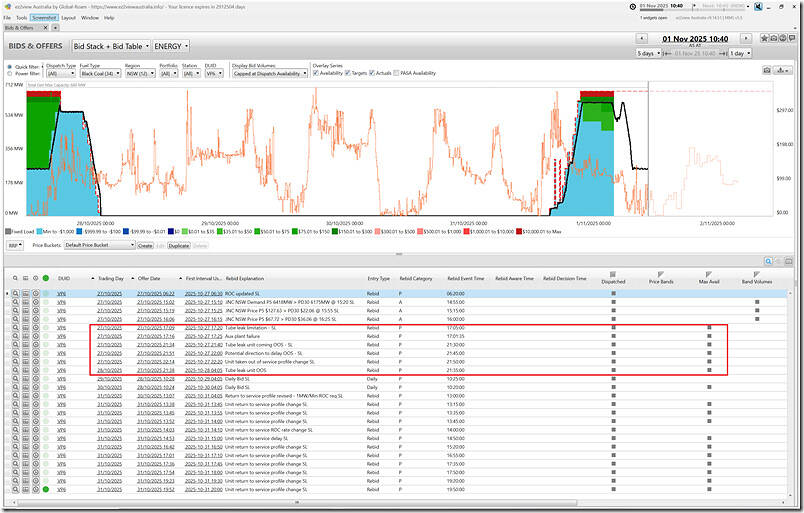This screenshot has width=804, height=513.
Task: Click the Duplicate price bucket button
Action: tap(179, 244)
